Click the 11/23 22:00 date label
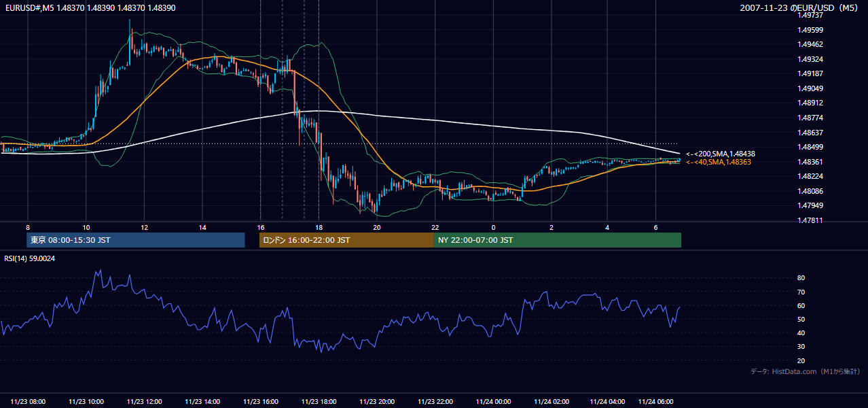This screenshot has height=408, width=868. [x=435, y=402]
